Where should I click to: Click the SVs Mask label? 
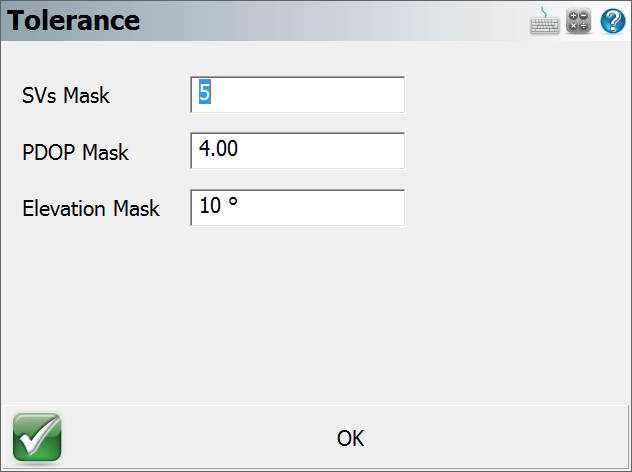pyautogui.click(x=66, y=96)
